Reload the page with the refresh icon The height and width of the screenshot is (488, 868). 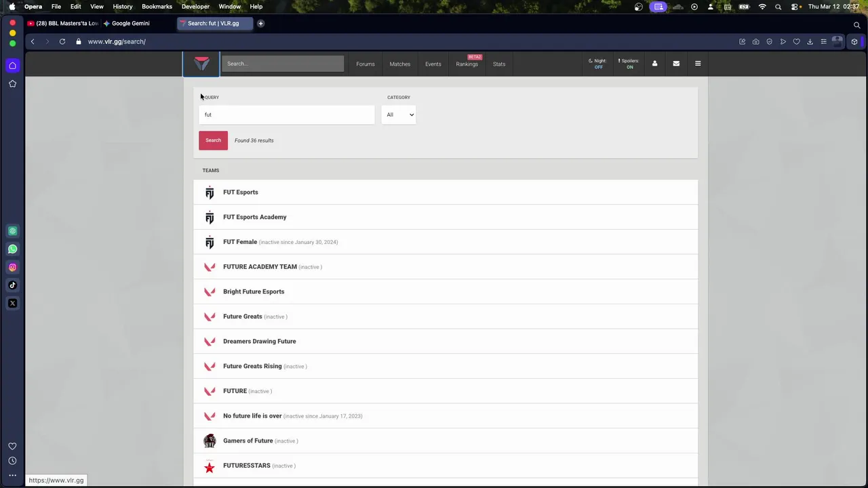[x=62, y=41]
